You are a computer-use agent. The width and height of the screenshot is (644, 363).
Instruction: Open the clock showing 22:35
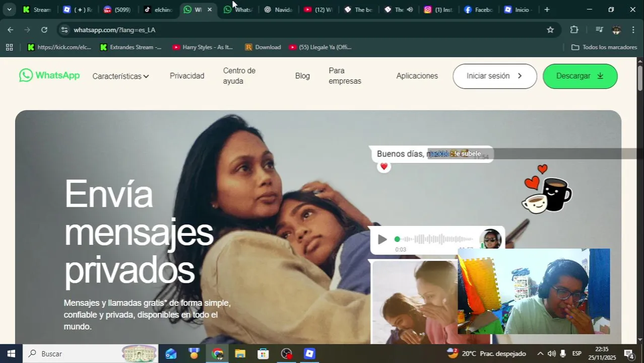[602, 353]
